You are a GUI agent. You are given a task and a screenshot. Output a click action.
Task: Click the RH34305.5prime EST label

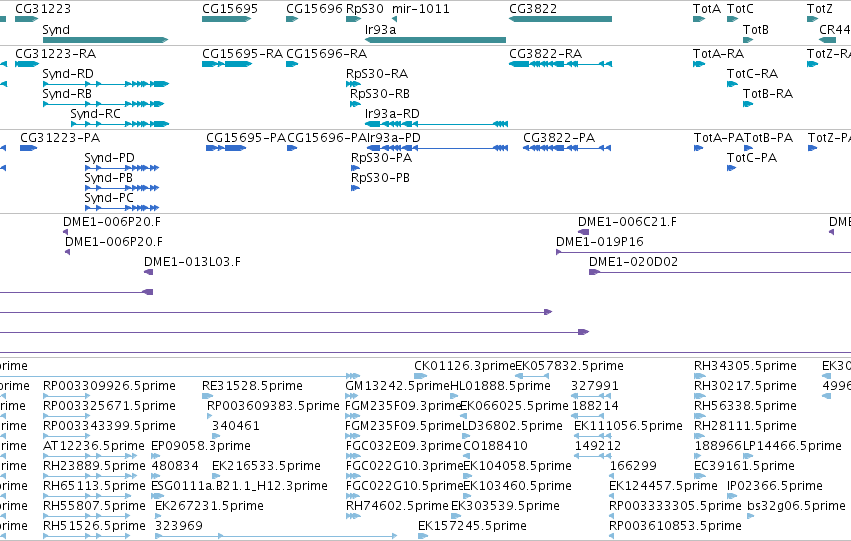click(x=745, y=366)
